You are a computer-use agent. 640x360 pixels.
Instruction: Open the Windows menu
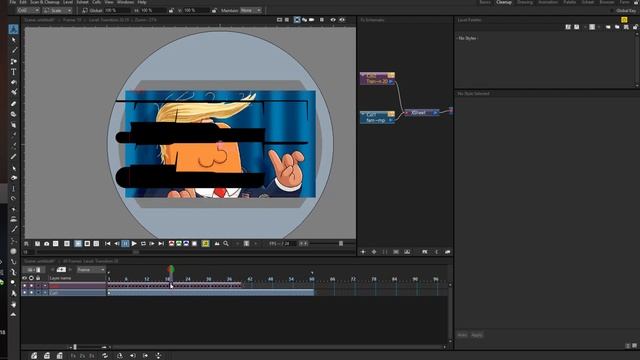point(125,2)
